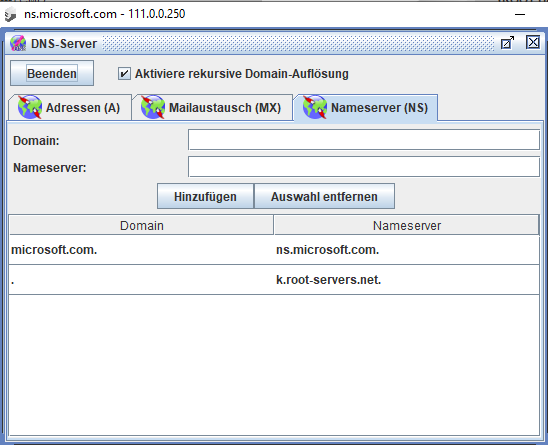Open the Mailaustausch (MX) tab

(x=212, y=107)
